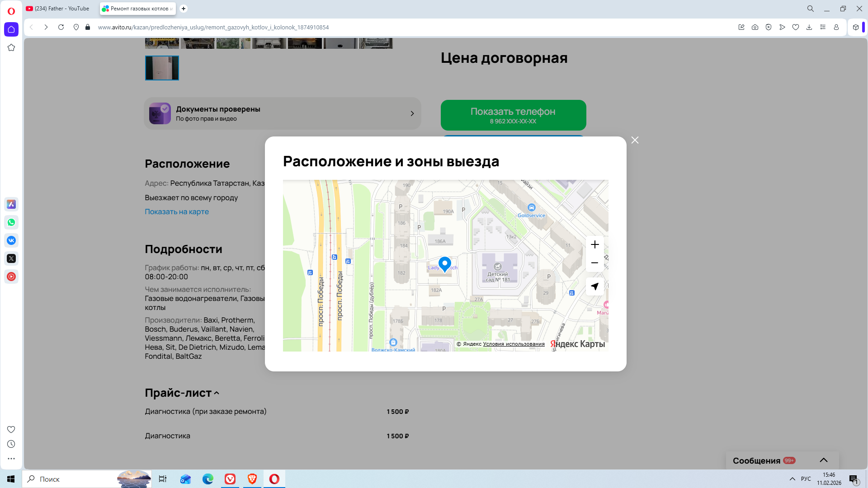Take snapshot using camera toolbar icon
Screen dimensions: 868x488
(755, 27)
